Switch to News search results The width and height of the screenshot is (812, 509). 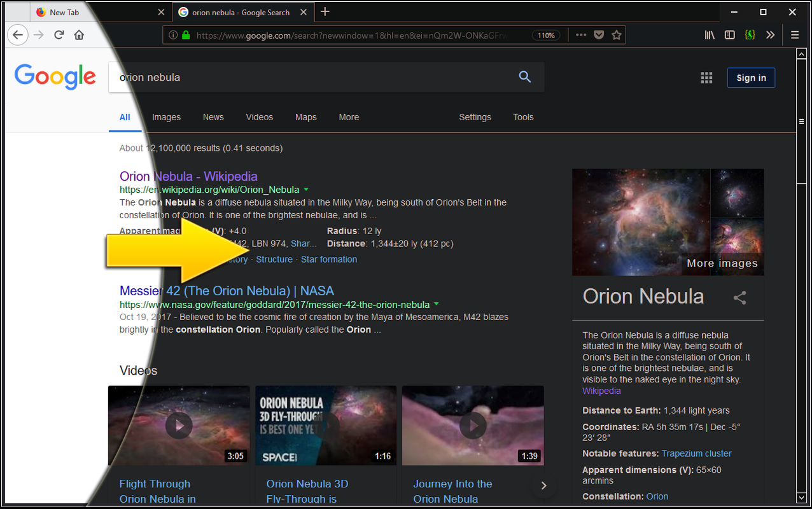(213, 117)
